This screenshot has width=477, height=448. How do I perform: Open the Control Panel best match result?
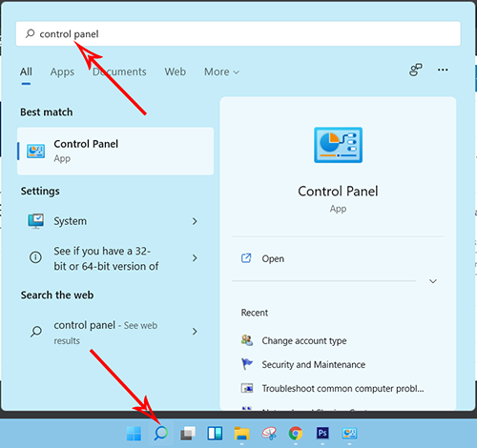point(115,152)
